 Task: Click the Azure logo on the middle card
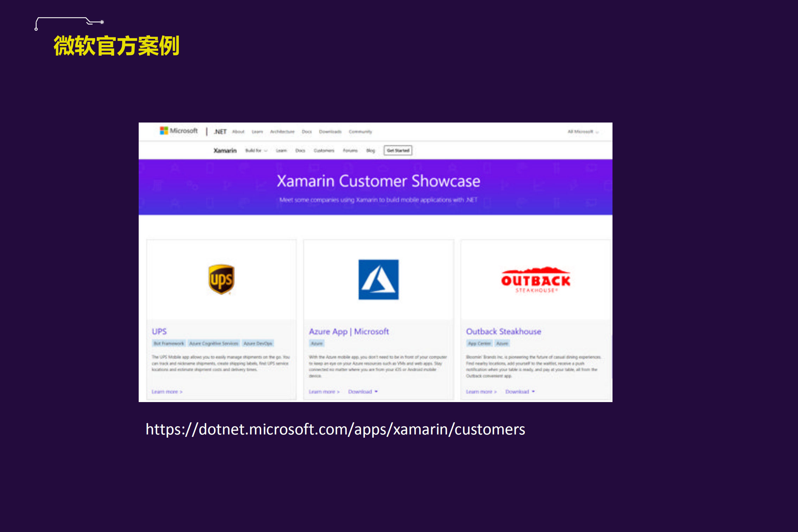click(378, 279)
